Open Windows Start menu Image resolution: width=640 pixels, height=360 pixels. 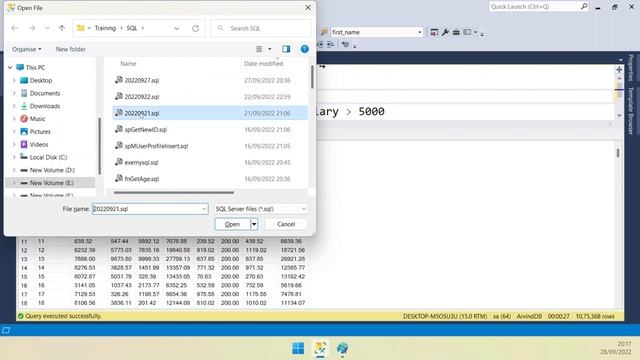tap(298, 348)
